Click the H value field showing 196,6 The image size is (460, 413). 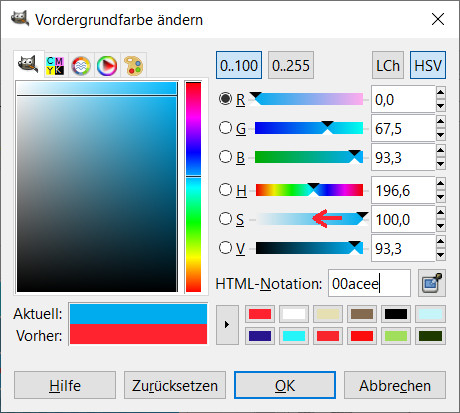403,190
